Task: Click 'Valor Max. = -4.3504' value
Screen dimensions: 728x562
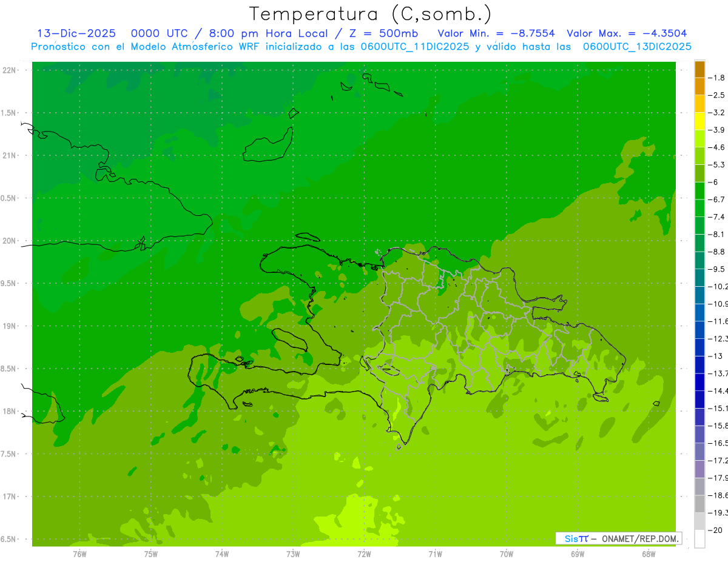Action: click(x=627, y=33)
